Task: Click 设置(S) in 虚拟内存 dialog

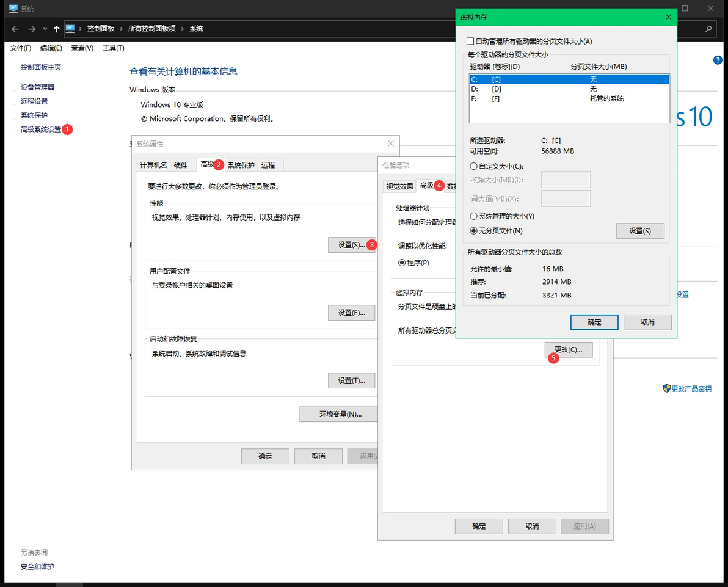Action: click(640, 231)
